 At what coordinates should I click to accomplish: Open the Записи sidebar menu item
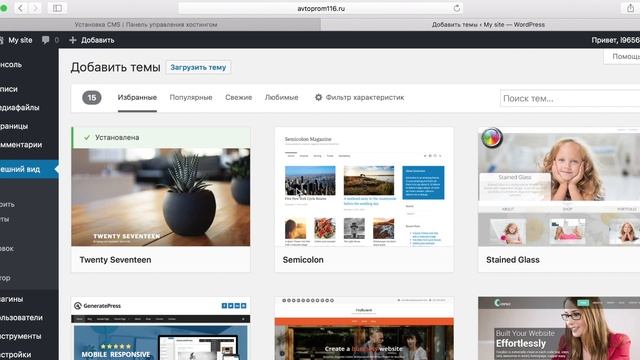[29, 89]
